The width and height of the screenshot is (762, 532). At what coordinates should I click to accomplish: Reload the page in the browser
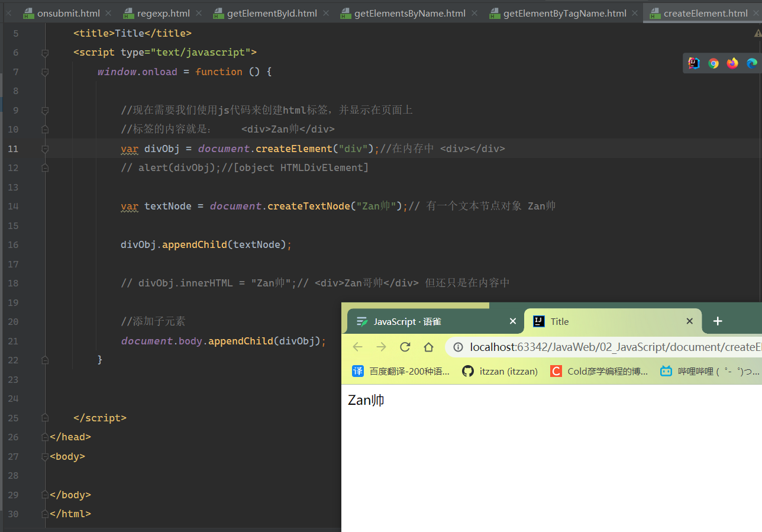[x=405, y=347]
